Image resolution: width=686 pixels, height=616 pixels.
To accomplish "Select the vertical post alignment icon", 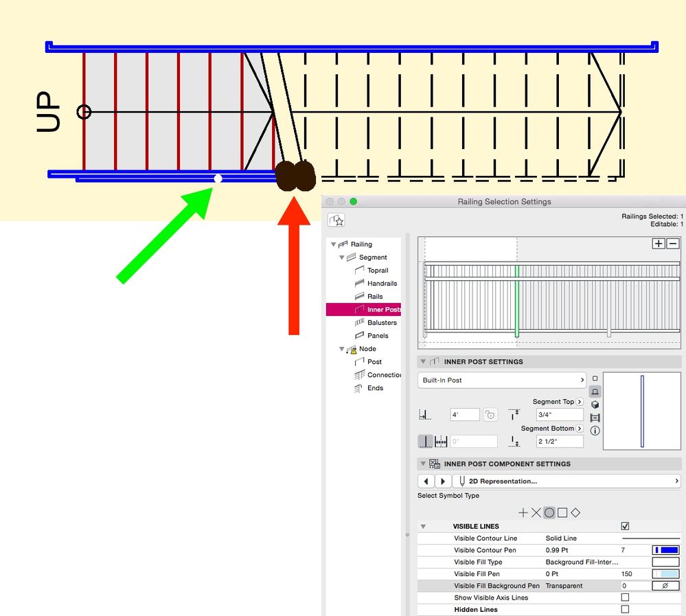I will (x=425, y=442).
